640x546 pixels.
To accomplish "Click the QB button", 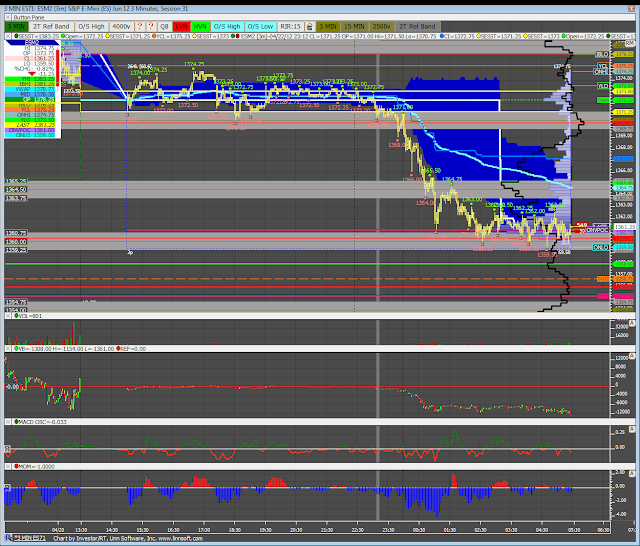I will 164,27.
